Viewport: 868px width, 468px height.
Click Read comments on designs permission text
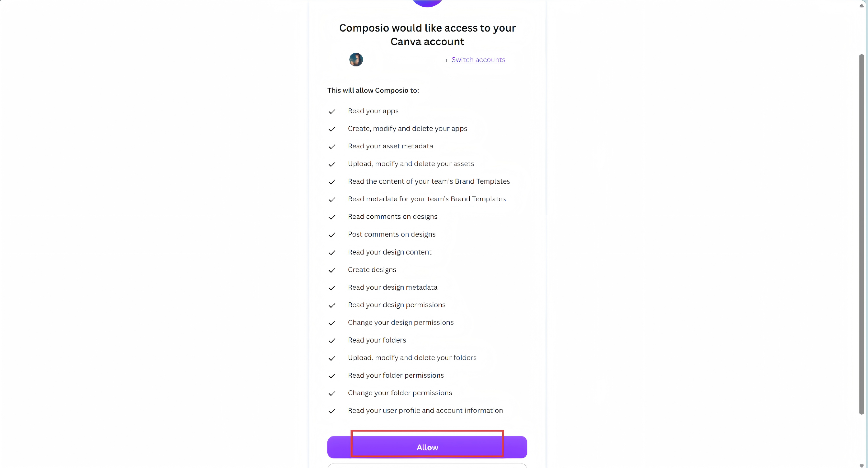(x=393, y=217)
